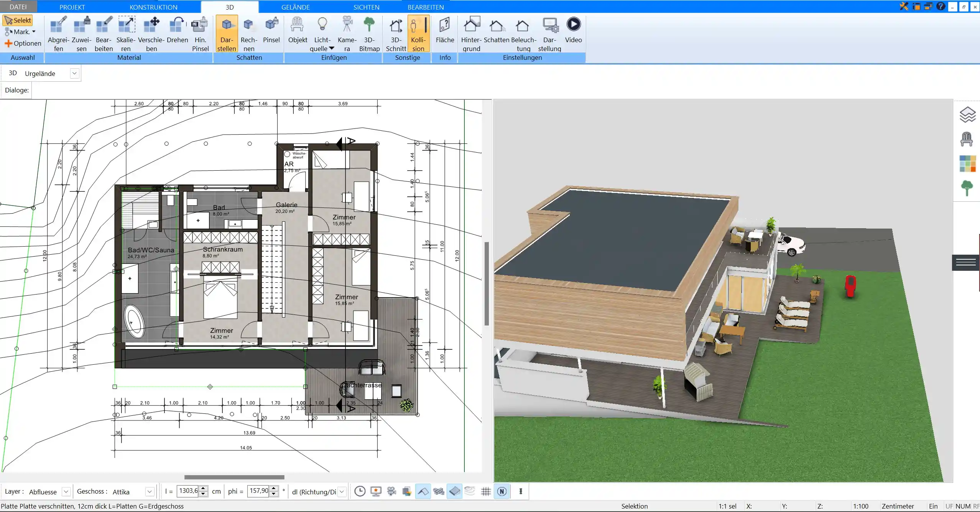Open the layers panel in right sidebar
980x512 pixels.
pyautogui.click(x=967, y=115)
